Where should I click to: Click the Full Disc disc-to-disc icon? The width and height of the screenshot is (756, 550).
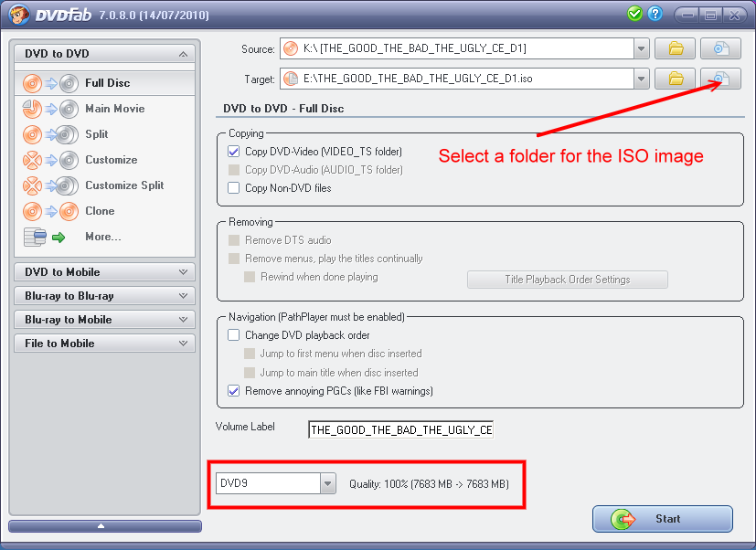pyautogui.click(x=50, y=83)
